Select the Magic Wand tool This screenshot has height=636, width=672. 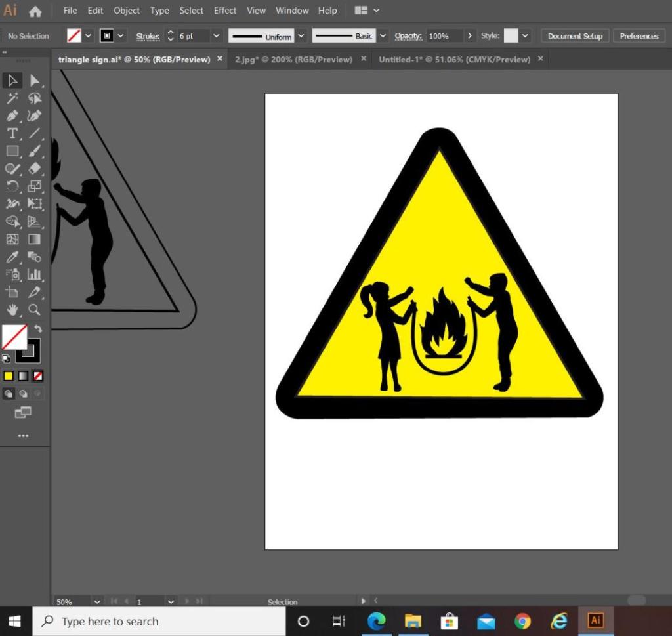tap(12, 98)
